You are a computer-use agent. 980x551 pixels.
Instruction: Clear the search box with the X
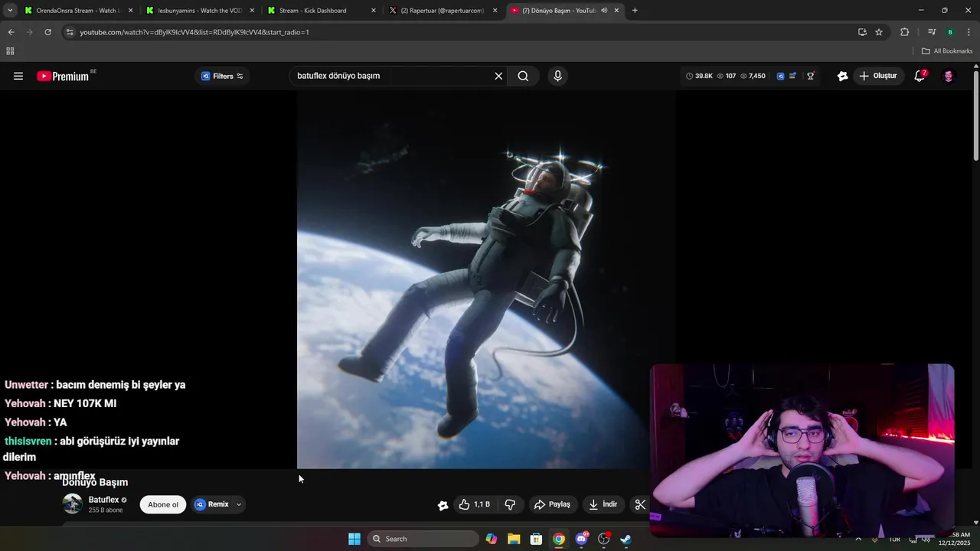pos(498,76)
